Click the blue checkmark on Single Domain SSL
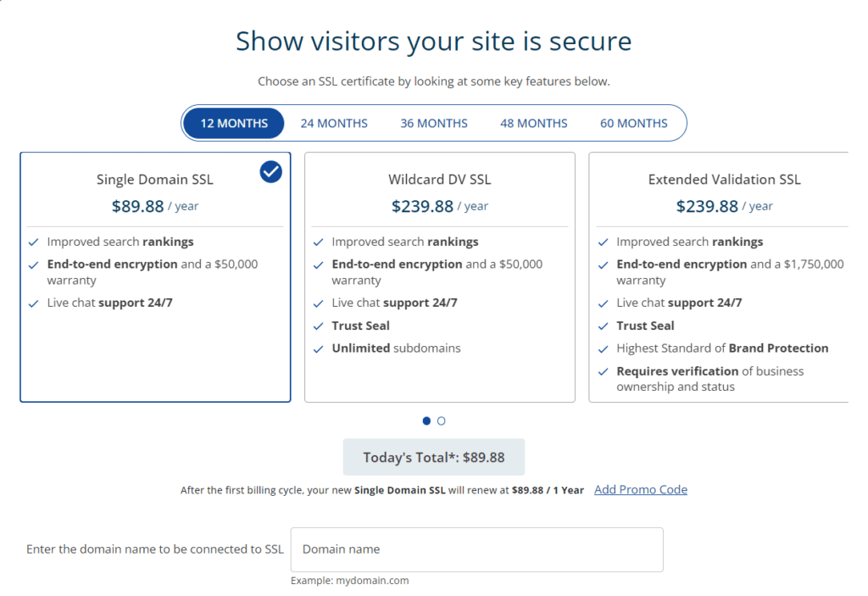Screen dimensions: 868x596 271,172
